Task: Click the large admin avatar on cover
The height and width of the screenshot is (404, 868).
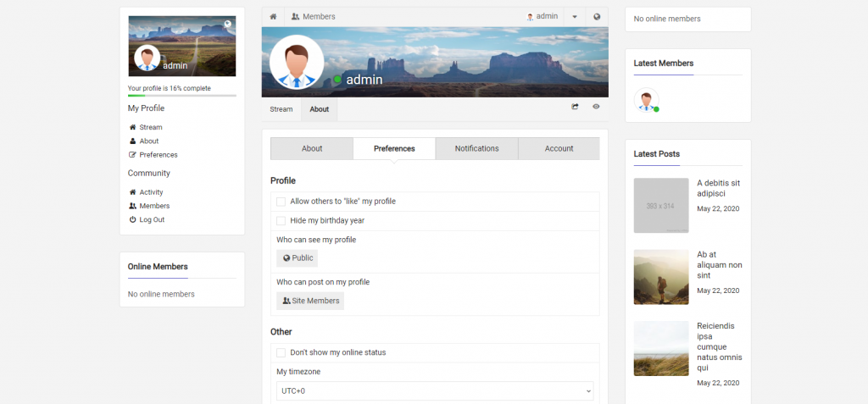Action: [297, 62]
